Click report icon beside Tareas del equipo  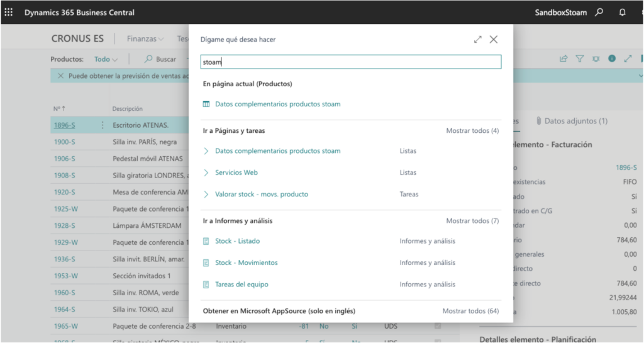[206, 285]
